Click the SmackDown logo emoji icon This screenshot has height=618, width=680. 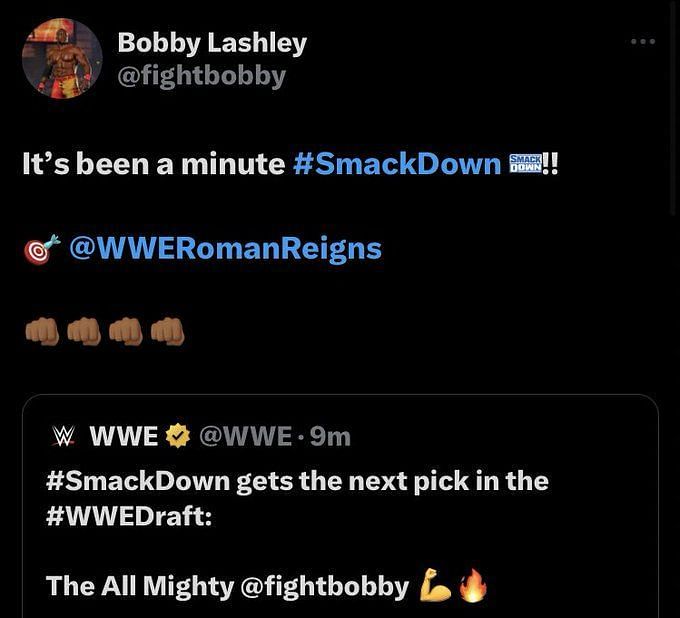click(x=525, y=163)
